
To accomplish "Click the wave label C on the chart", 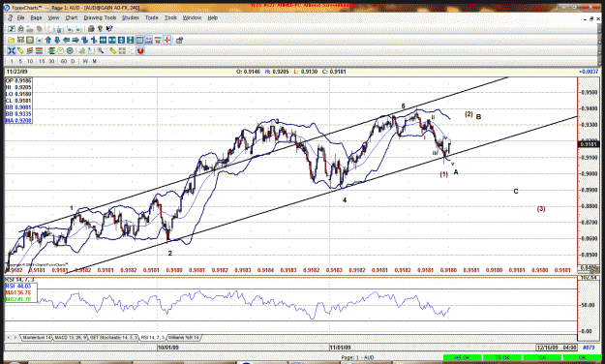I will click(516, 192).
